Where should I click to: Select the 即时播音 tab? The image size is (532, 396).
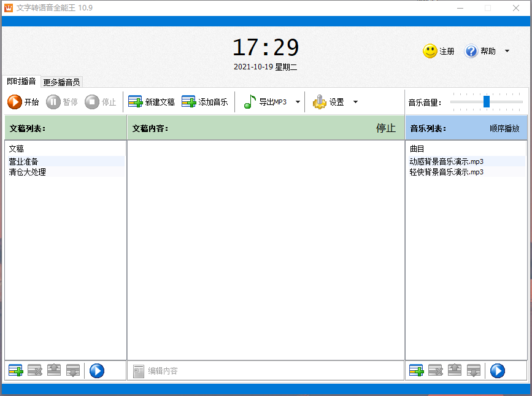[x=21, y=81]
